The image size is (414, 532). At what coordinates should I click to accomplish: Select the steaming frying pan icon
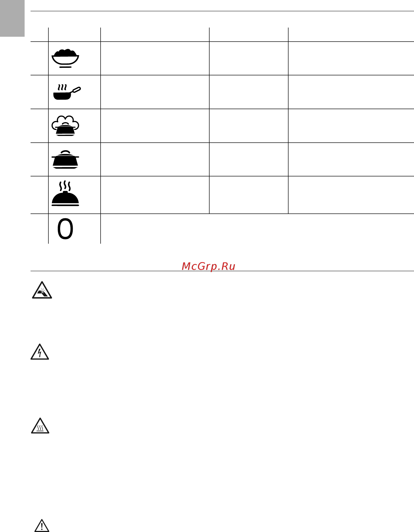67,92
